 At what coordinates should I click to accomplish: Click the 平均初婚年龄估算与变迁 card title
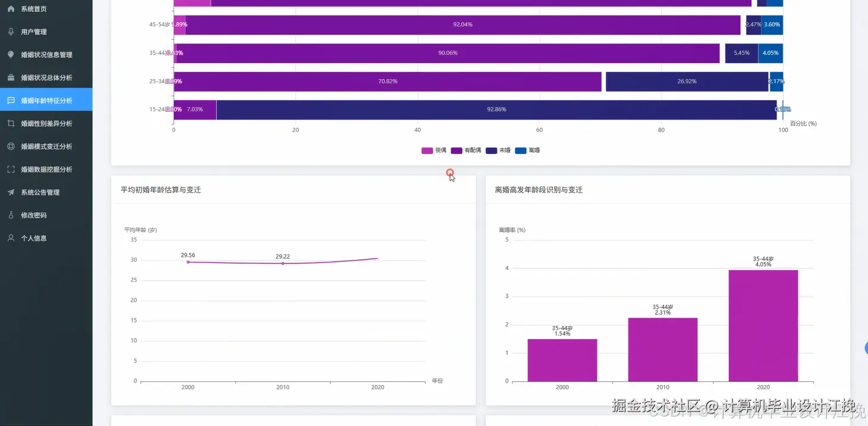pos(161,190)
